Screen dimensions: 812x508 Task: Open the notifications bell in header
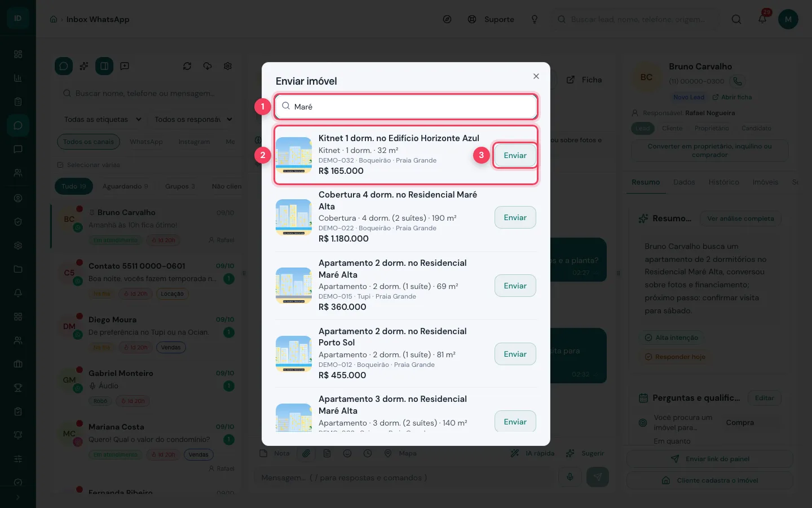coord(762,19)
